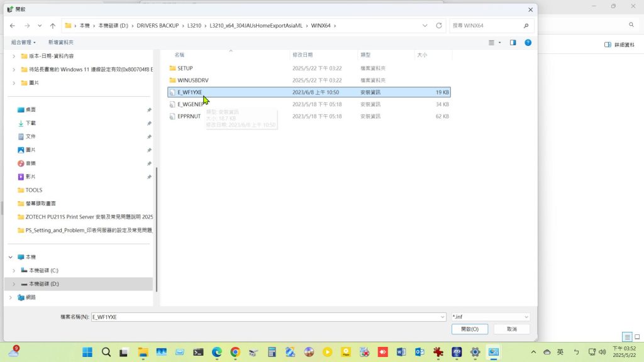Open the help question mark icon

[528, 42]
